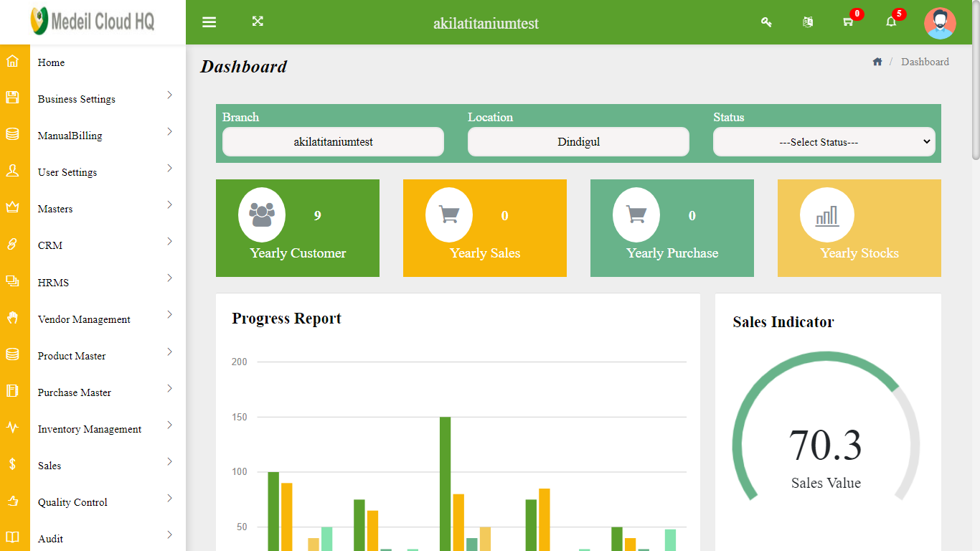Click the Quality Control thumbs-up icon
This screenshot has height=551, width=980.
12,501
